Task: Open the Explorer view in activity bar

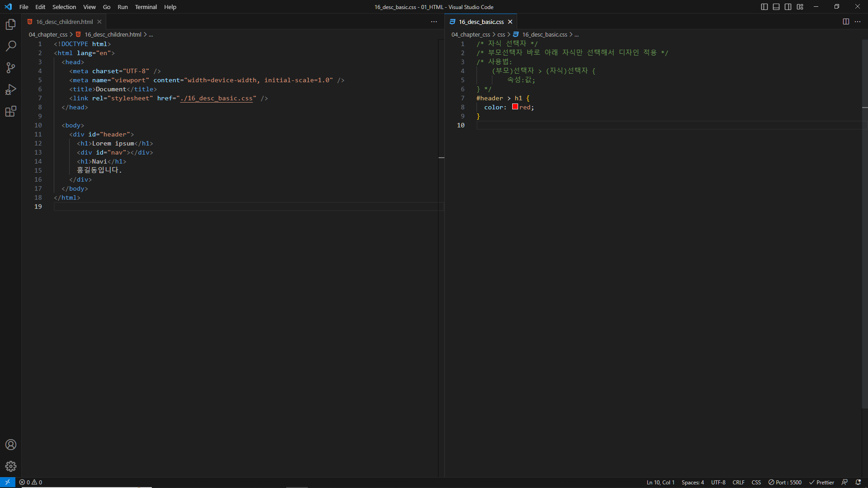Action: (x=11, y=24)
